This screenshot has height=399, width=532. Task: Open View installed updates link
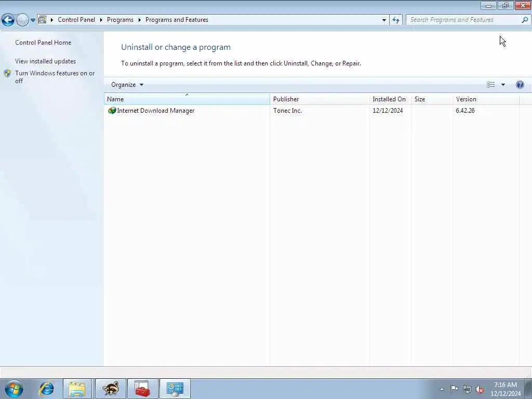click(x=46, y=61)
